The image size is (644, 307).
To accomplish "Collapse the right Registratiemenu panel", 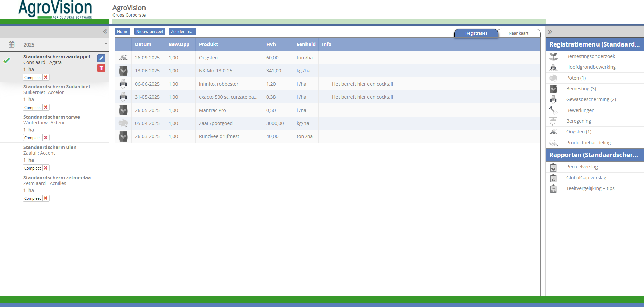I will (550, 32).
